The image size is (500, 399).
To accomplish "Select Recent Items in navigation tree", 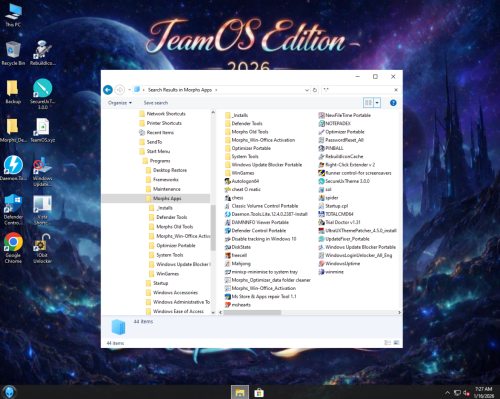I will click(x=156, y=132).
